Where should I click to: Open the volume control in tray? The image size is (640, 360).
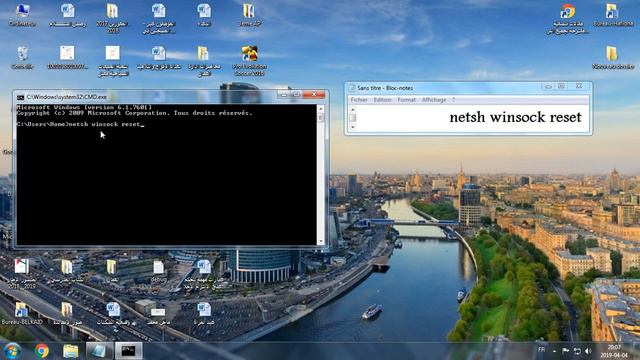click(x=588, y=351)
